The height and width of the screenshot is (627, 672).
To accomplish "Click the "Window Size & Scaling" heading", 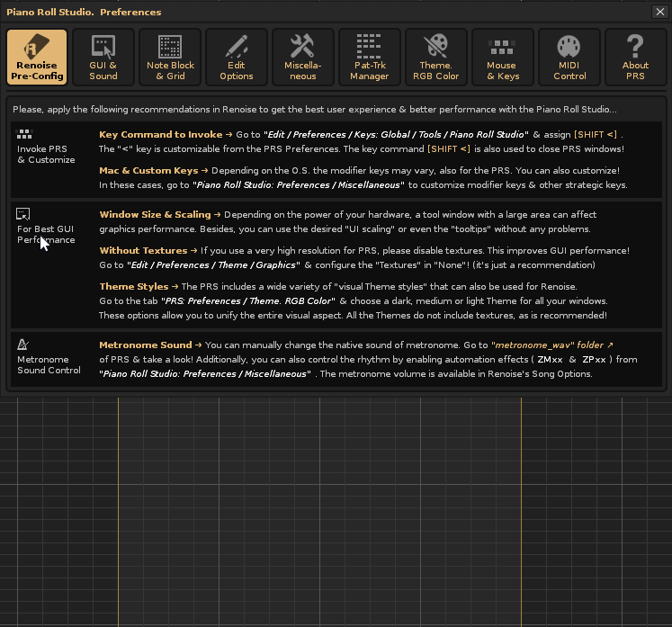I will click(155, 215).
